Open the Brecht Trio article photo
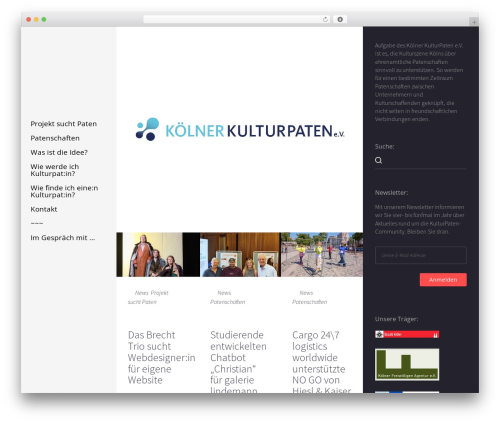The image size is (500, 423). (158, 255)
